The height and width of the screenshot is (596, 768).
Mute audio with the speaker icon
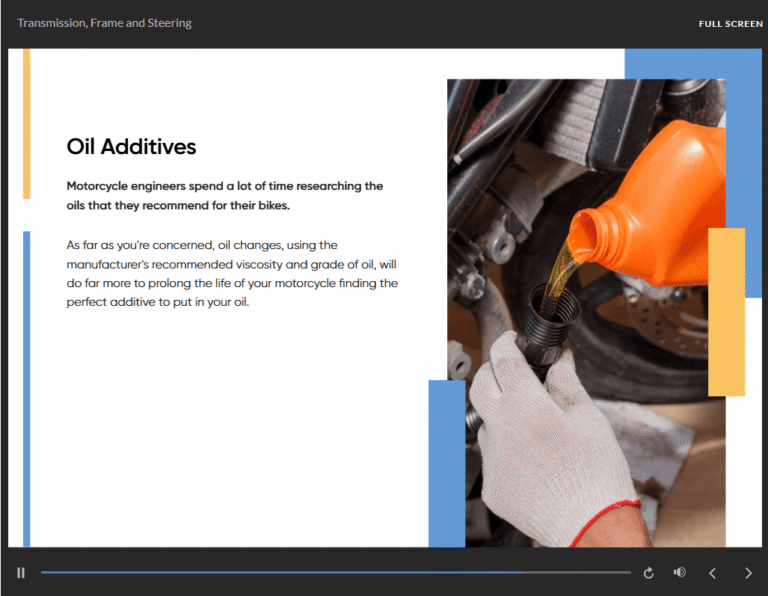click(x=679, y=572)
